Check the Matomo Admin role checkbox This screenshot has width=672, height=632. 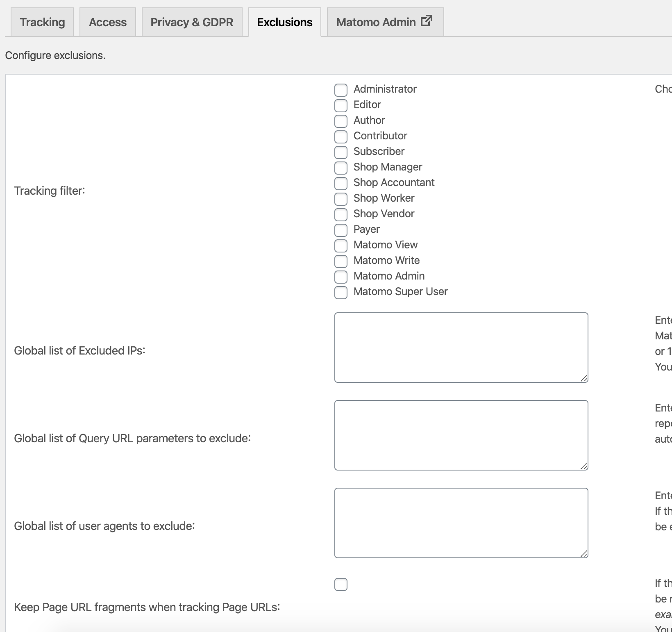[341, 277]
